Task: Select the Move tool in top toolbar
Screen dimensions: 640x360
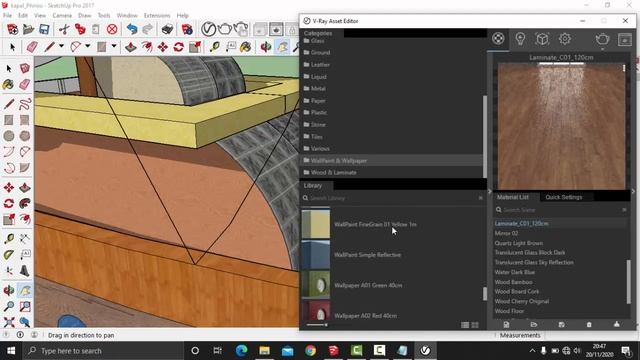Action: tap(163, 47)
